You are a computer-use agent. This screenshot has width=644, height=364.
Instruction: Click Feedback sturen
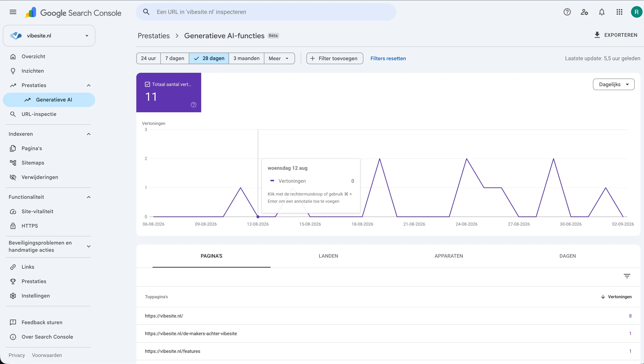click(49, 323)
